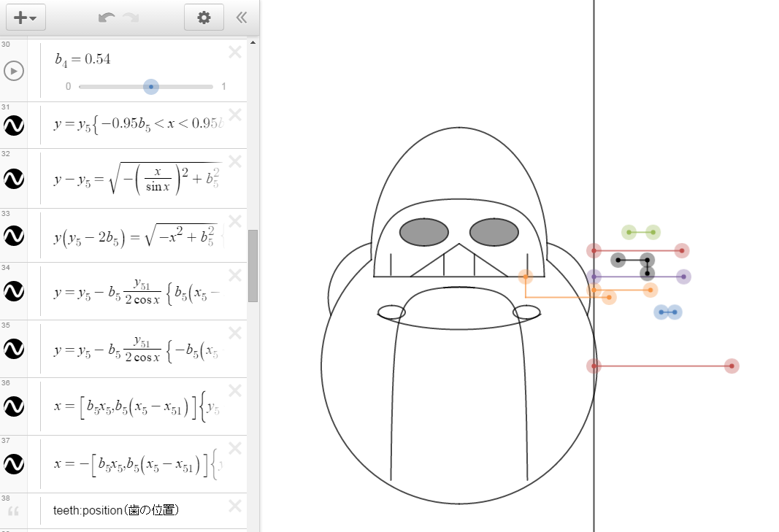779x532 pixels.
Task: Edit the y = y5 {-0.95b5 < x expression
Action: point(138,124)
